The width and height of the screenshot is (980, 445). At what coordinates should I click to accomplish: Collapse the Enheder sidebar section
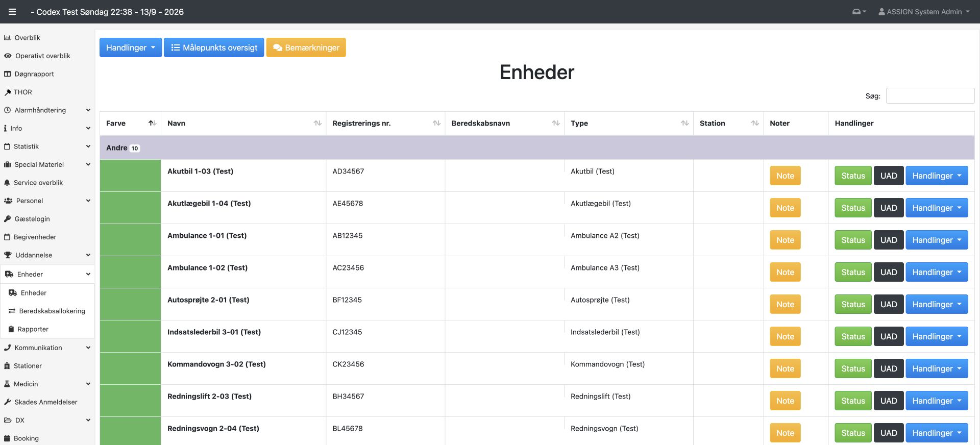coord(47,274)
